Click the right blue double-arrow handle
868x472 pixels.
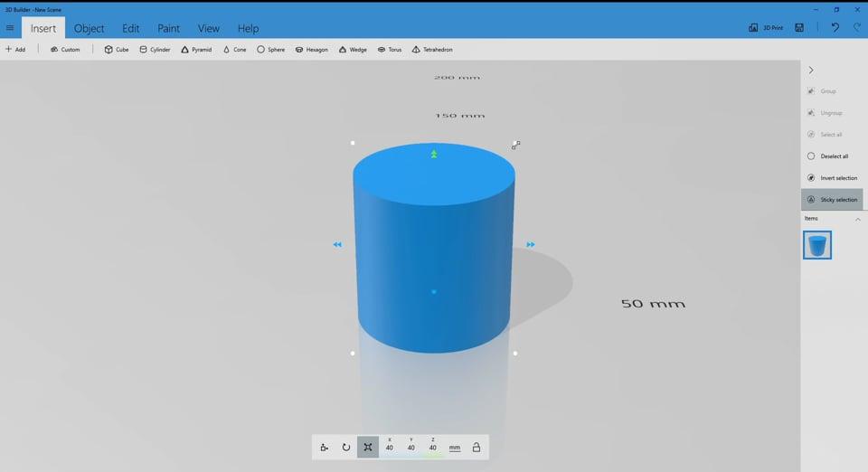pos(531,244)
